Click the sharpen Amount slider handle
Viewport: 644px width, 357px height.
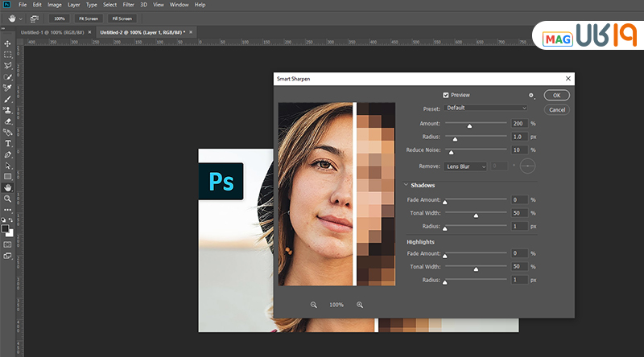coord(469,125)
